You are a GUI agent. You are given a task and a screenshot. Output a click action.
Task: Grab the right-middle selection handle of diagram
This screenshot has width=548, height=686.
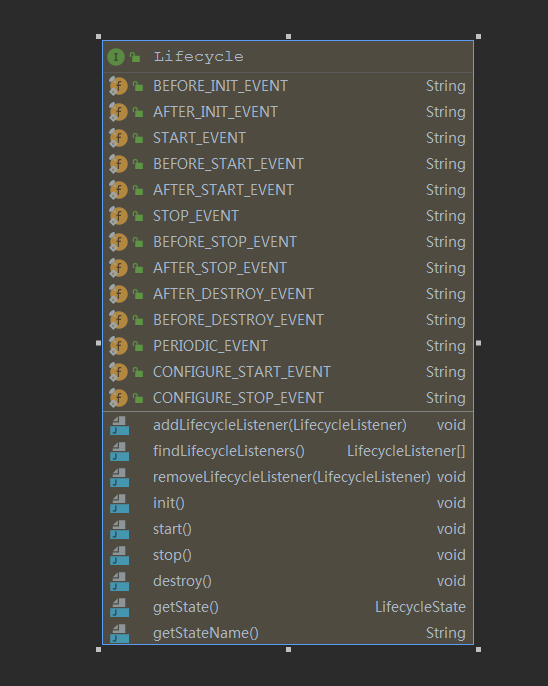478,343
